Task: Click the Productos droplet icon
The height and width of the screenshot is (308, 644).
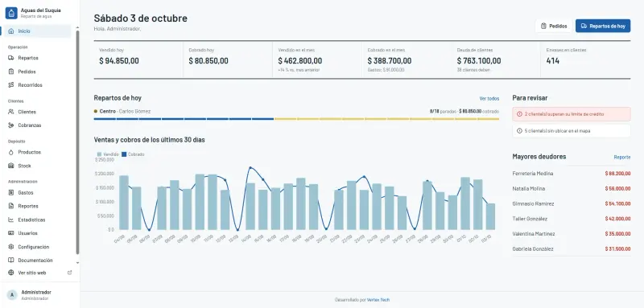Action: (11, 152)
